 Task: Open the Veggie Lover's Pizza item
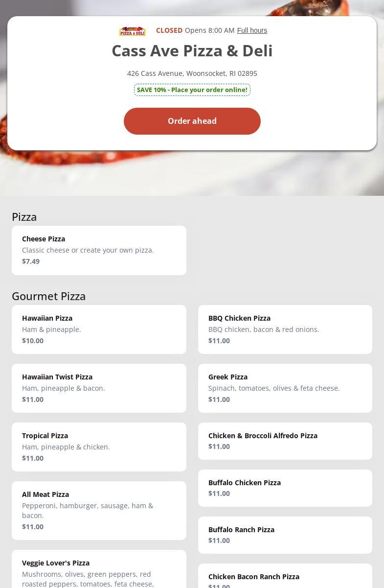(99, 570)
